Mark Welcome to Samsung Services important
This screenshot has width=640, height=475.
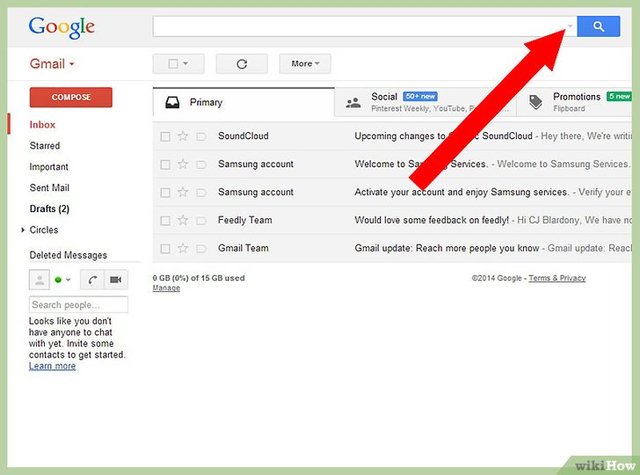coord(201,164)
